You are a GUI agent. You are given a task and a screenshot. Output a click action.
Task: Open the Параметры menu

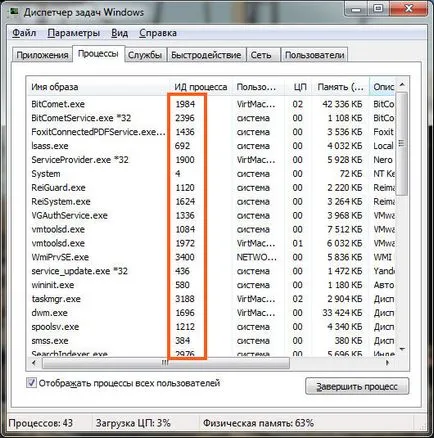point(74,33)
